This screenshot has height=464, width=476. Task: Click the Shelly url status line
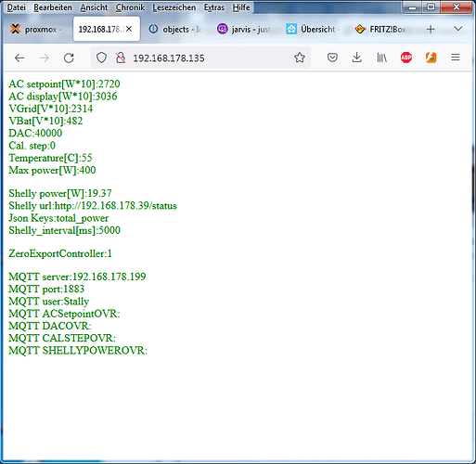(x=93, y=206)
